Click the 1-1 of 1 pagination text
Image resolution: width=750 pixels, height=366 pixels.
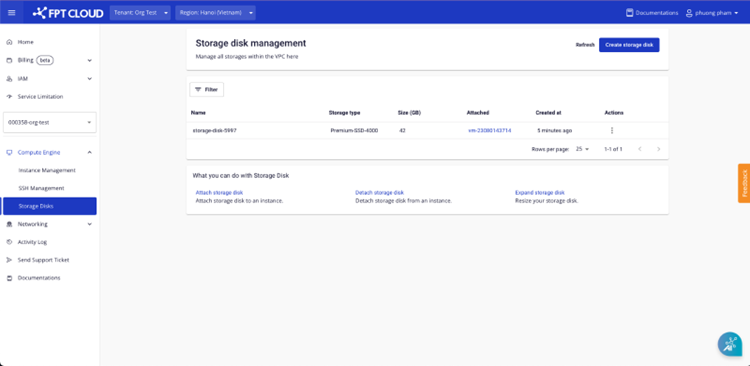(x=613, y=149)
